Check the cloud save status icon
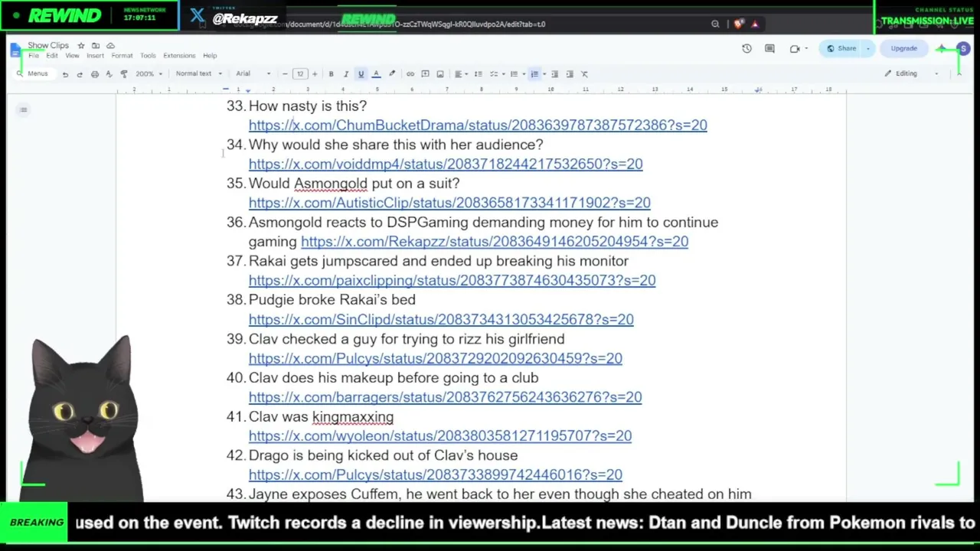980x551 pixels. point(110,46)
